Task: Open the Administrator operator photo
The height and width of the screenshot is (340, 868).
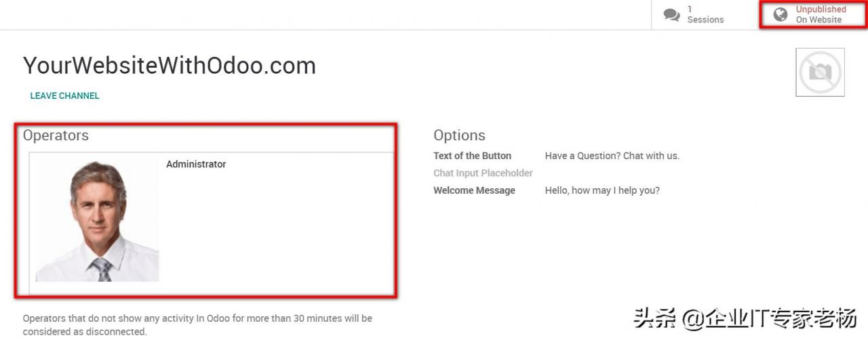Action: click(x=98, y=221)
